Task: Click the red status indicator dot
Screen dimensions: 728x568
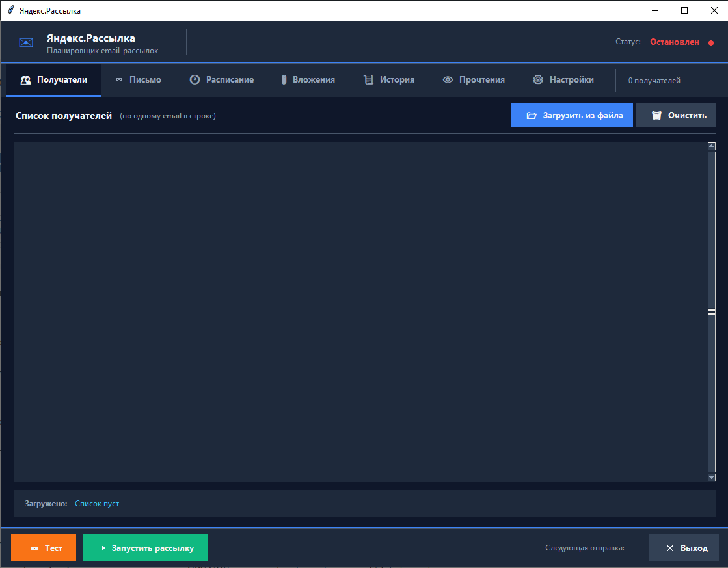Action: [x=711, y=43]
